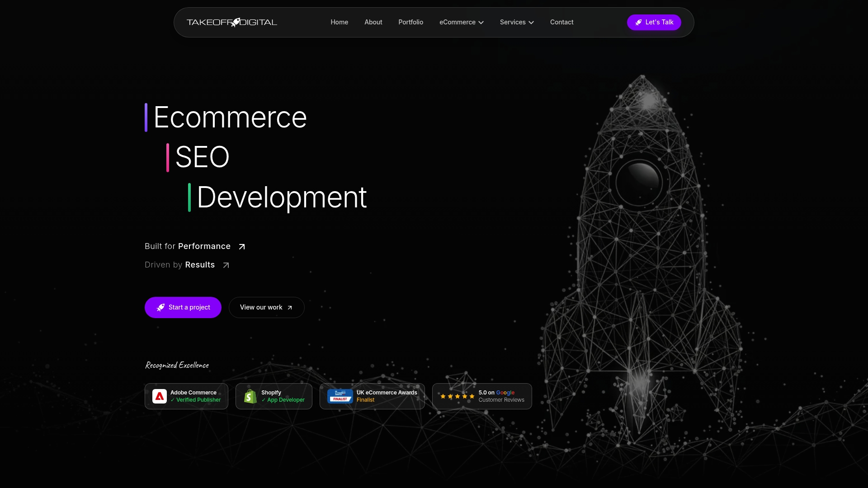Click the Start a project button

point(183,307)
